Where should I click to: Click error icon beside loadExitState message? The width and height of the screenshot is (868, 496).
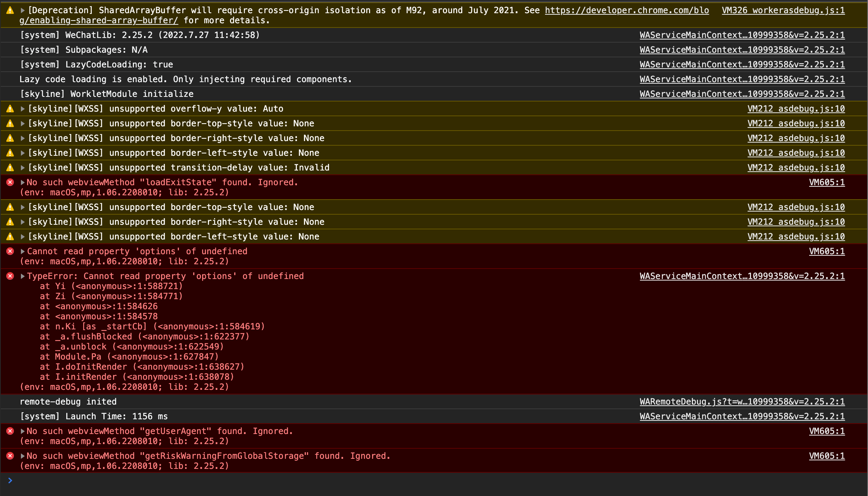[x=10, y=182]
